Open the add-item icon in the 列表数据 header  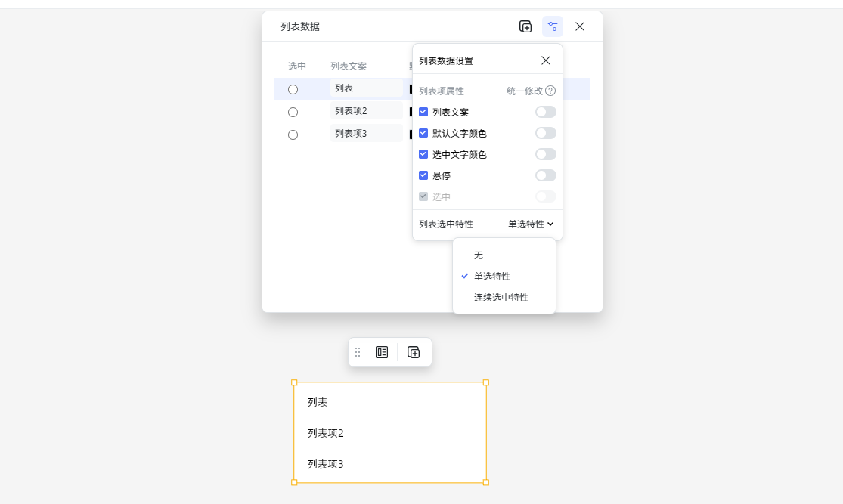pos(525,26)
